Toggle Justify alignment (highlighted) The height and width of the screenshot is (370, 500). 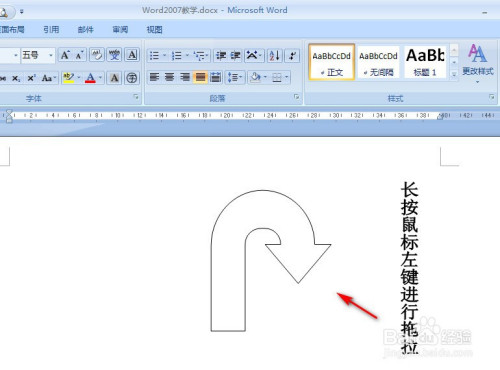200,78
